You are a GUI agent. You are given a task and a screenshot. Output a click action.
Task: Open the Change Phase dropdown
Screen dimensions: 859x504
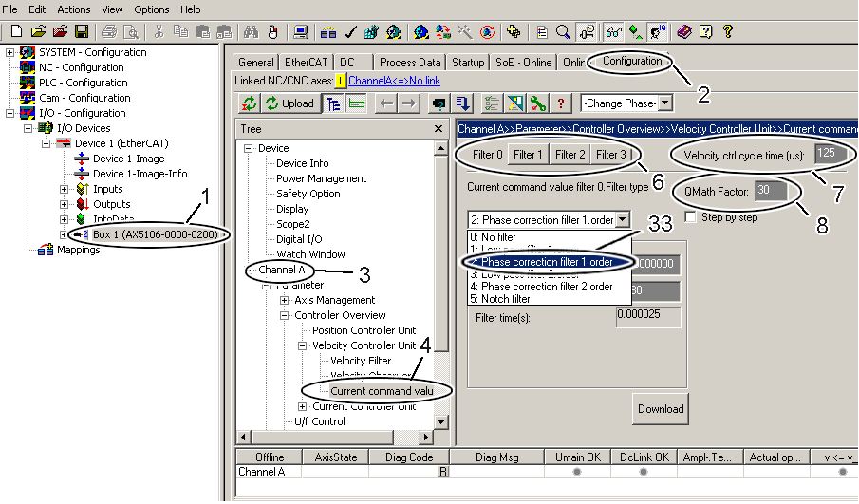(x=665, y=103)
